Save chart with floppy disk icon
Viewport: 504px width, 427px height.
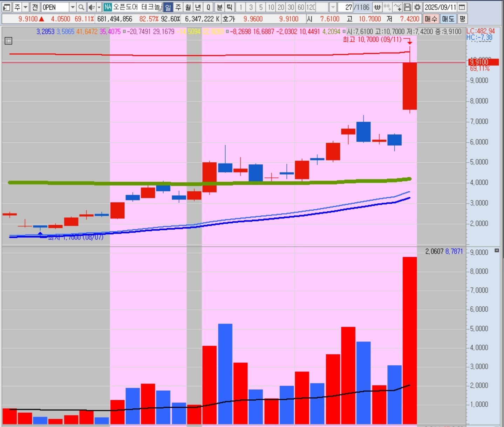point(407,7)
